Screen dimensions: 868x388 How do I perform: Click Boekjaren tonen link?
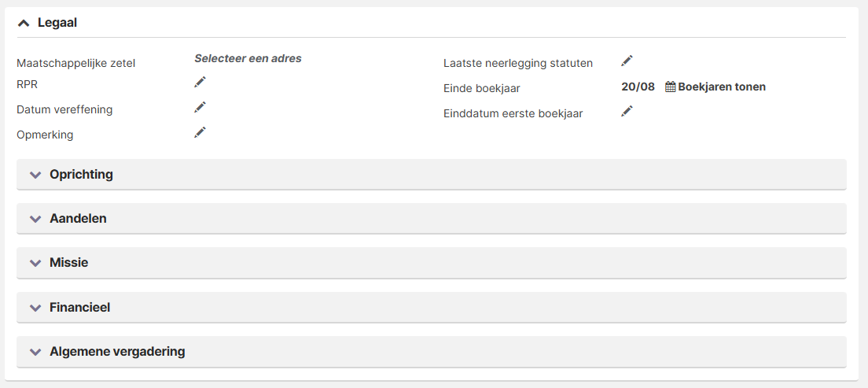(722, 87)
